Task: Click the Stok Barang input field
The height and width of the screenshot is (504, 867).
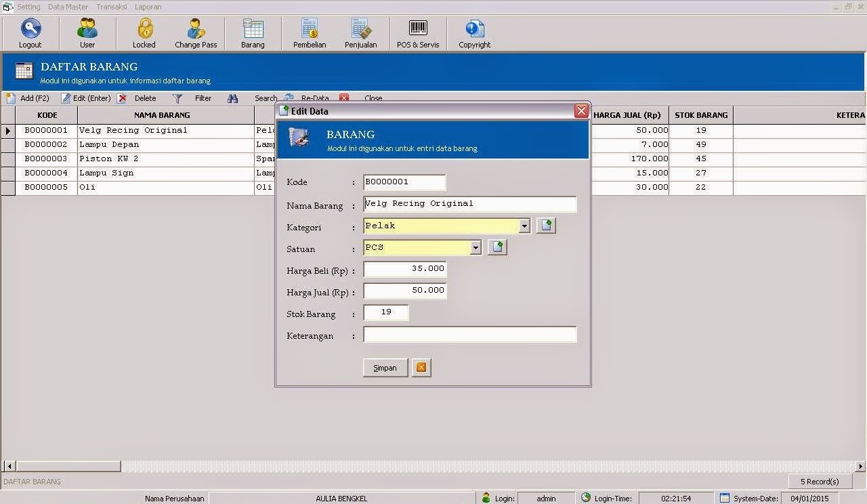Action: pos(386,312)
